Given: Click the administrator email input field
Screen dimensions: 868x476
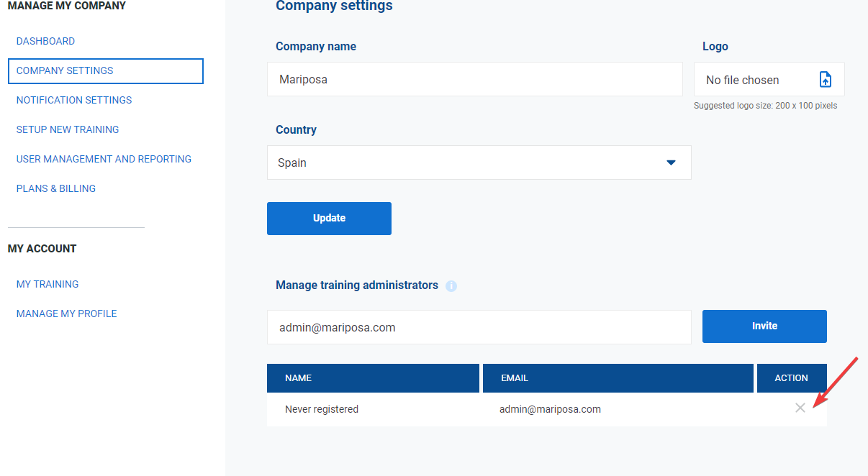Looking at the screenshot, I should 479,326.
